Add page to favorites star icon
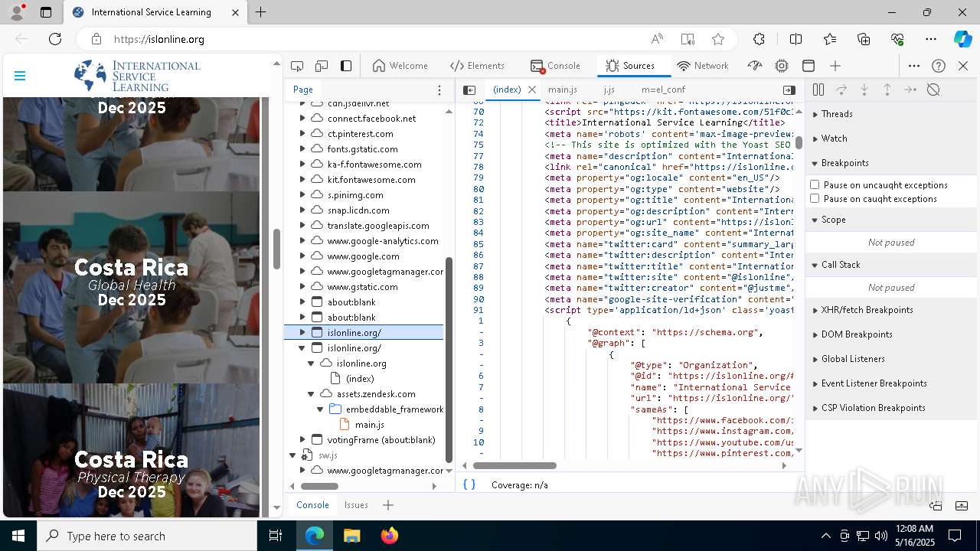Viewport: 980px width, 551px height. point(717,39)
